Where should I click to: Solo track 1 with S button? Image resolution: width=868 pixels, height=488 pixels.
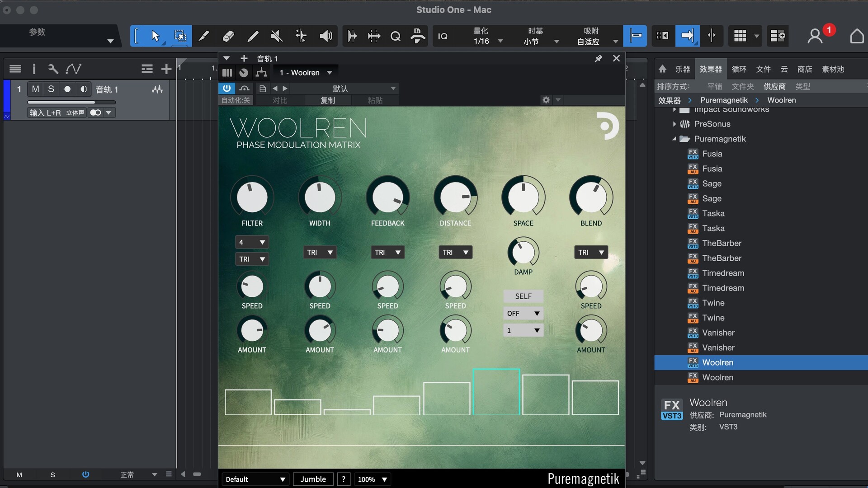click(x=51, y=89)
